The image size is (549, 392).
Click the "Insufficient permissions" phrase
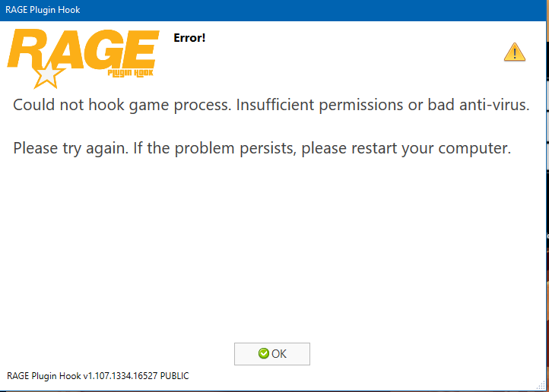(320, 105)
